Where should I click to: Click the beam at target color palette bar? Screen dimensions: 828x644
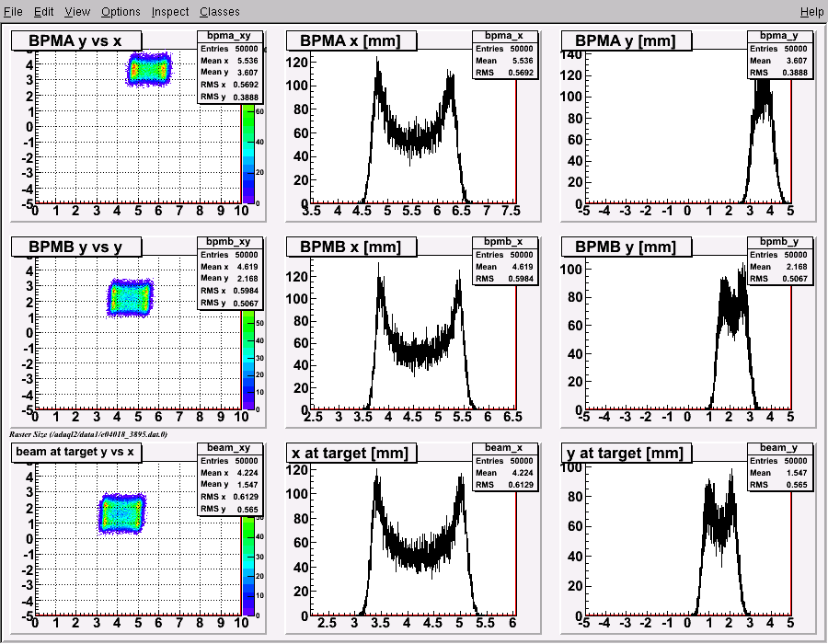(x=247, y=566)
